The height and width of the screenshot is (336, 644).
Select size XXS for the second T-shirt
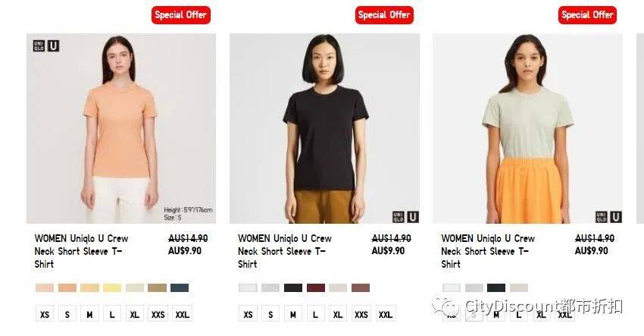pyautogui.click(x=361, y=314)
